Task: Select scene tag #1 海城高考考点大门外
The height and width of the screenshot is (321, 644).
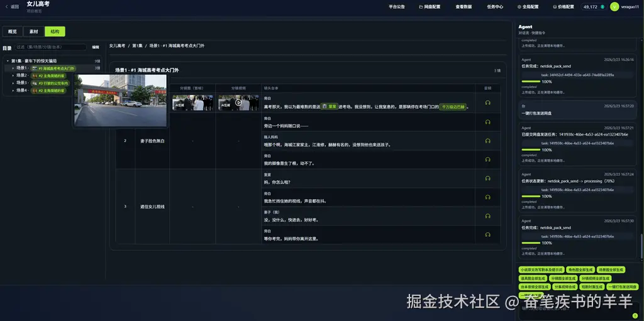Action: pos(53,68)
